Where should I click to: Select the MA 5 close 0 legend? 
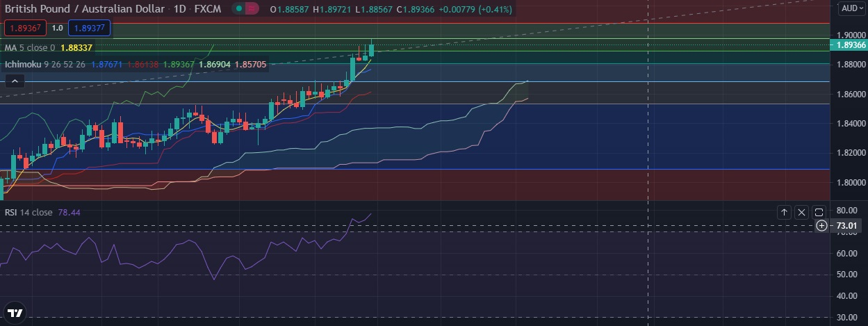(x=31, y=47)
